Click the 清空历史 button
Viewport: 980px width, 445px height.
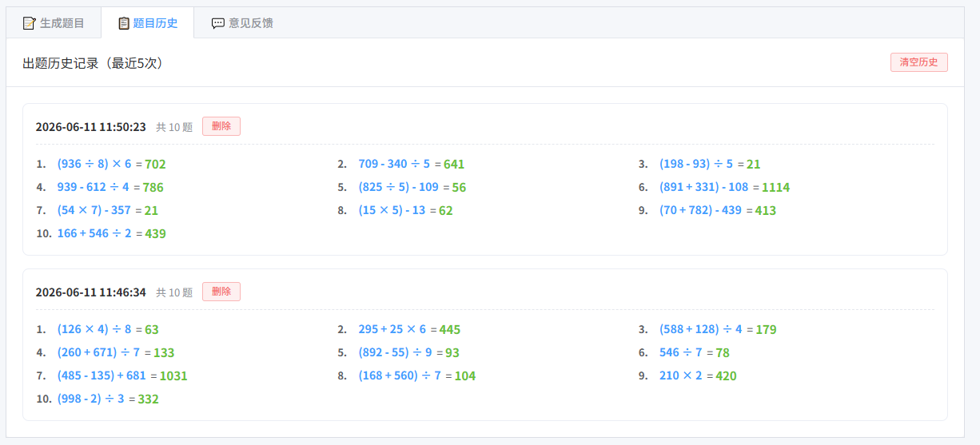coord(919,62)
